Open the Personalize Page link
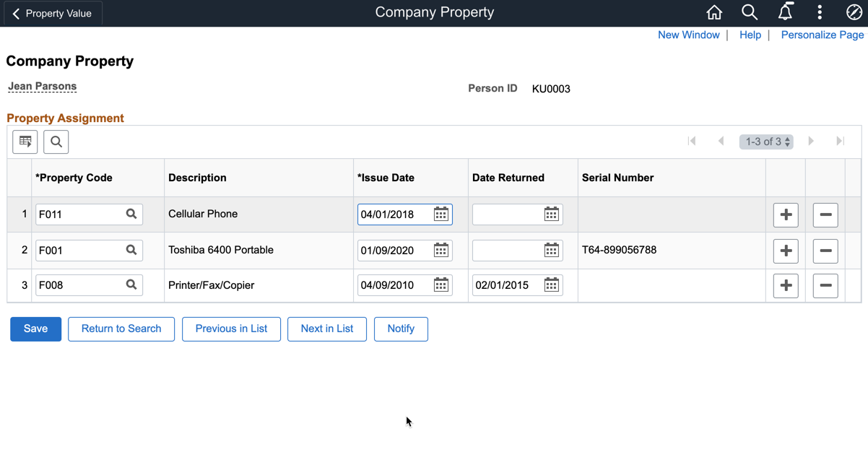Screen dimensions: 868x460 click(x=822, y=35)
